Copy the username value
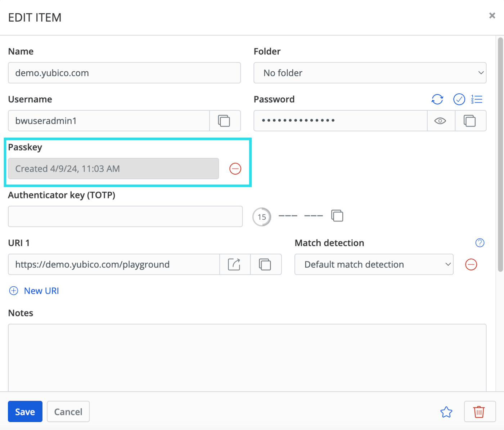The image size is (504, 430). tap(225, 121)
